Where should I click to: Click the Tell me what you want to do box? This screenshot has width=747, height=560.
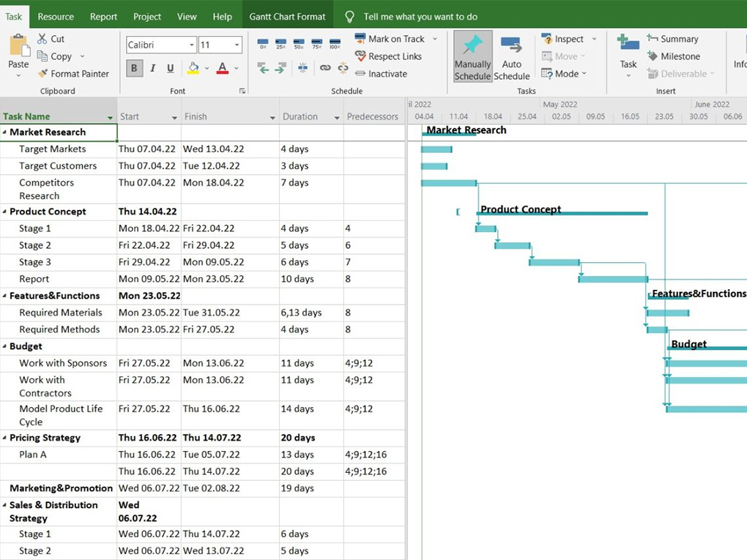pyautogui.click(x=420, y=16)
